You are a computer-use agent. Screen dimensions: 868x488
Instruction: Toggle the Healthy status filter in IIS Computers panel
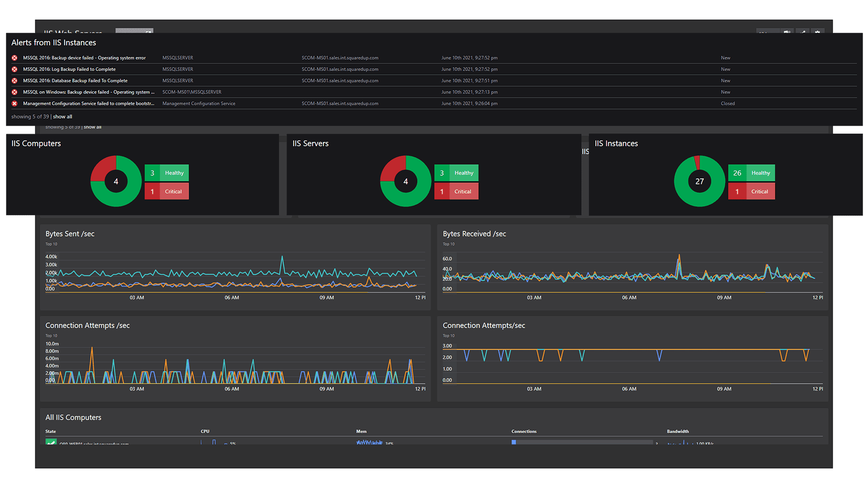166,173
